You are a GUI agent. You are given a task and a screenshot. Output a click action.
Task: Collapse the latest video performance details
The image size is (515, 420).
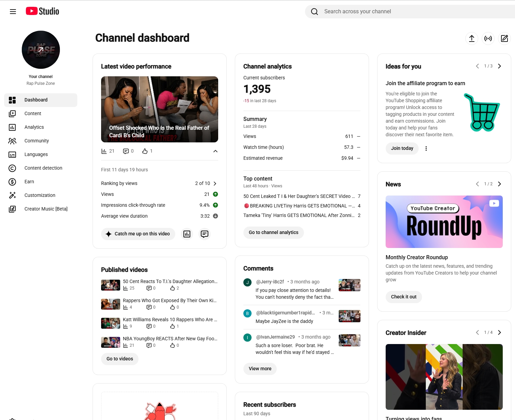(215, 151)
